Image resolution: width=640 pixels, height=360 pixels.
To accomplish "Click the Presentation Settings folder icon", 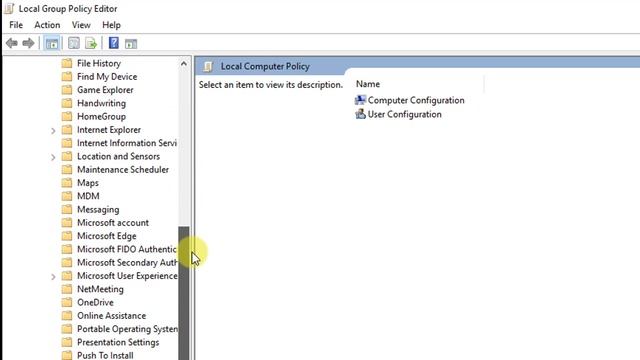I will click(x=67, y=342).
